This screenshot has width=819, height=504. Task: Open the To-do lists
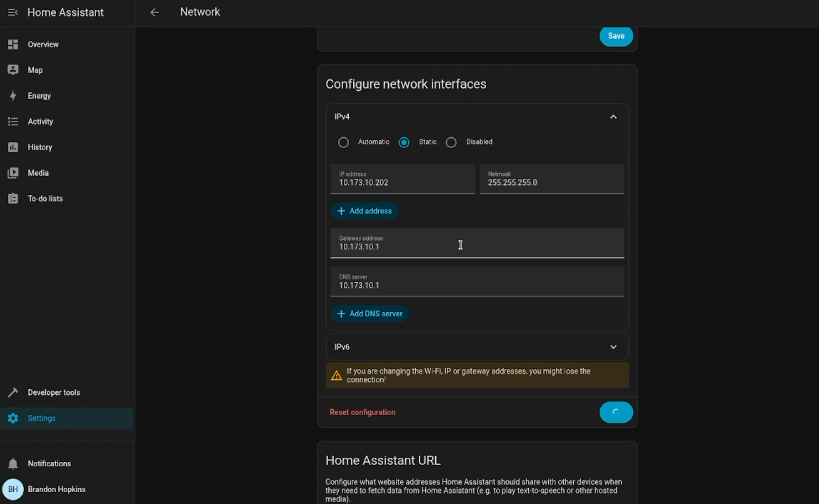point(45,199)
